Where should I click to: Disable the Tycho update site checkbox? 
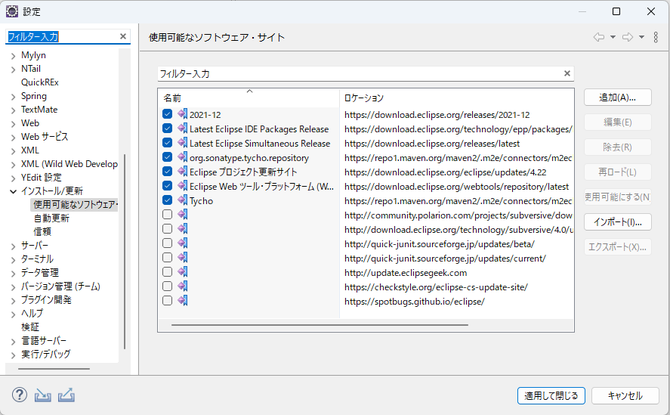(x=167, y=200)
